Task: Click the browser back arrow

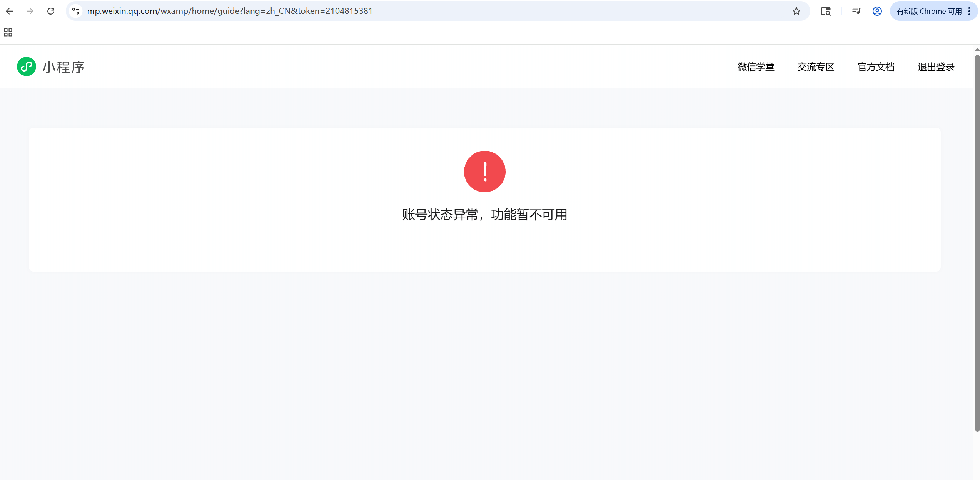Action: coord(10,11)
